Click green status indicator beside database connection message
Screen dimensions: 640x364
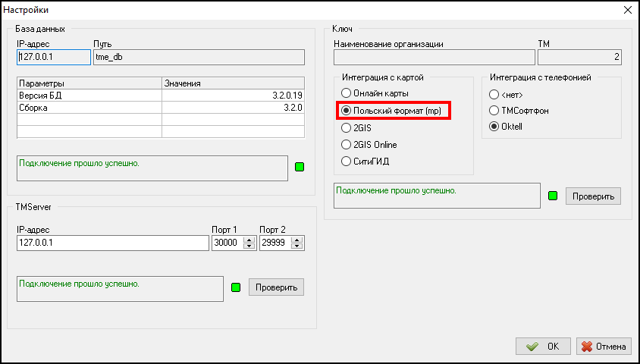click(299, 167)
